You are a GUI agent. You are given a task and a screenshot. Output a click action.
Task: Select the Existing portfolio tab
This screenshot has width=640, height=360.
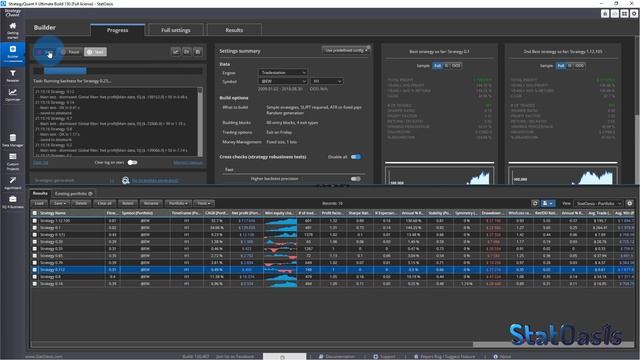coord(73,193)
